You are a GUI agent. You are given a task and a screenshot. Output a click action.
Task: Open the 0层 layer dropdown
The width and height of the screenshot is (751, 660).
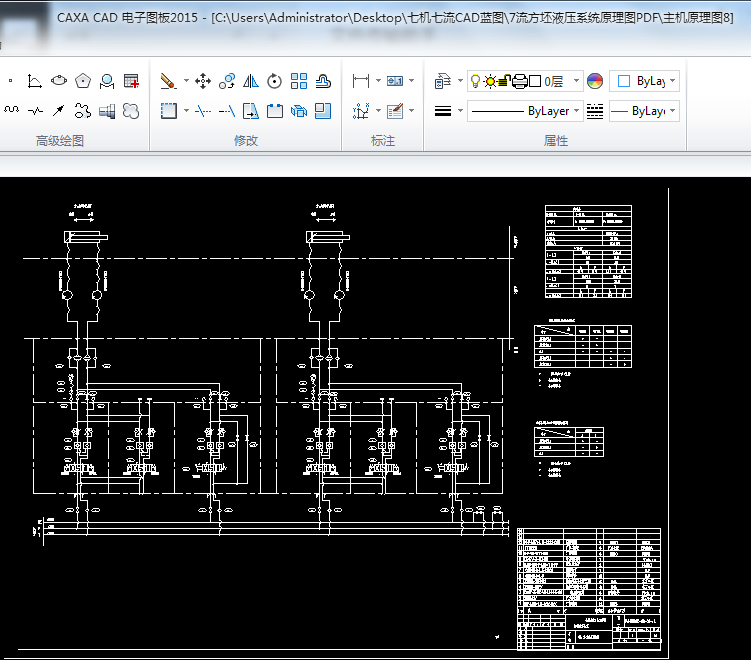tap(554, 81)
